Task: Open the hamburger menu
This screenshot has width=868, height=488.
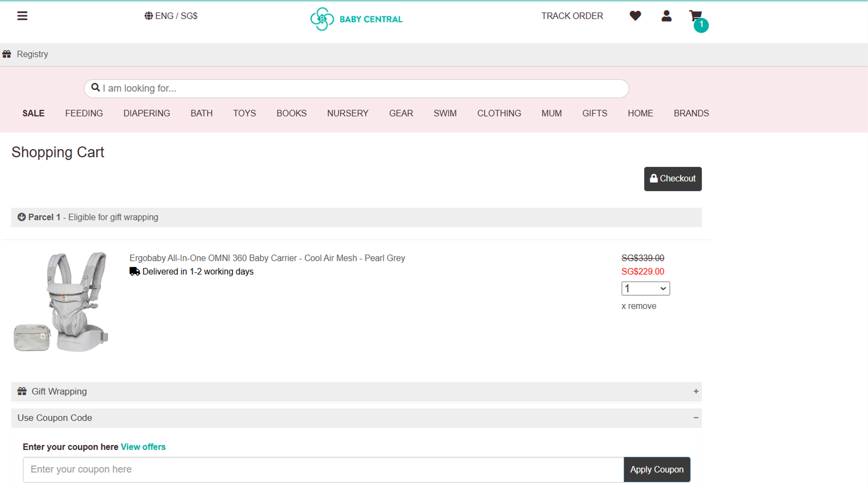Action: [22, 16]
